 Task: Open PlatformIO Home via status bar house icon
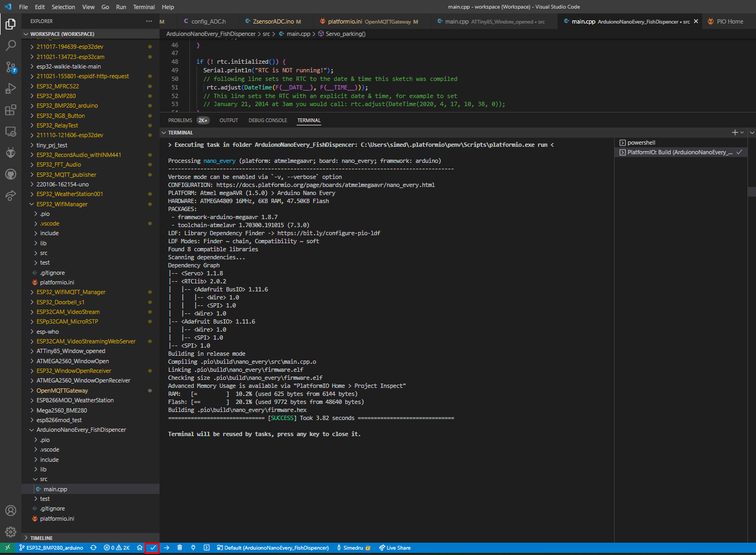point(140,547)
